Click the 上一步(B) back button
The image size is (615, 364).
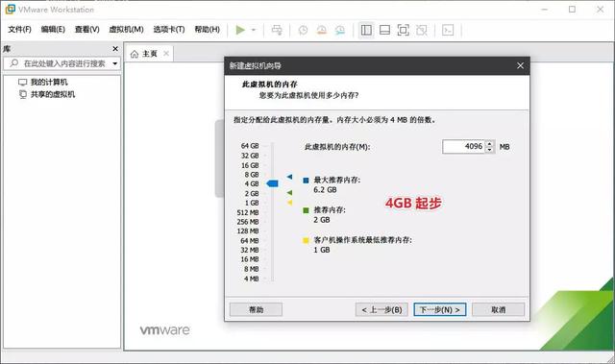click(x=381, y=309)
